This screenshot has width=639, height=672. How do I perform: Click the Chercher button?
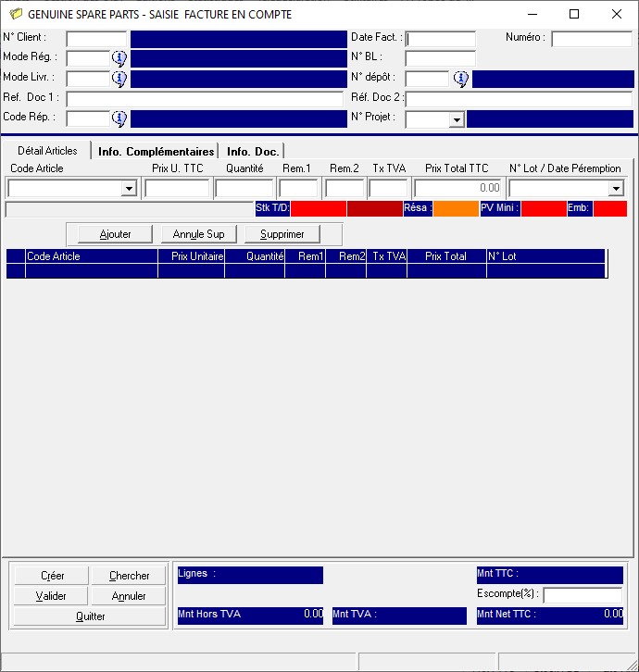pyautogui.click(x=129, y=576)
